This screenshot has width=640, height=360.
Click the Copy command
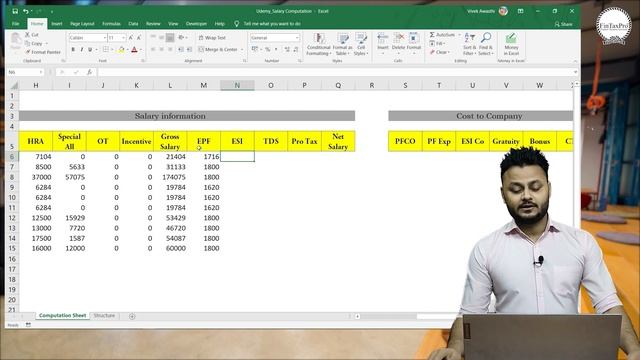click(34, 43)
